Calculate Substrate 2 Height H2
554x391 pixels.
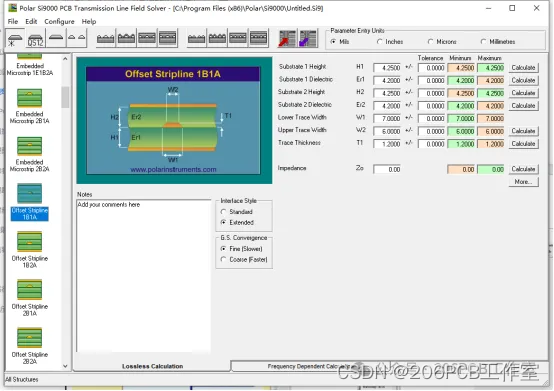[523, 93]
